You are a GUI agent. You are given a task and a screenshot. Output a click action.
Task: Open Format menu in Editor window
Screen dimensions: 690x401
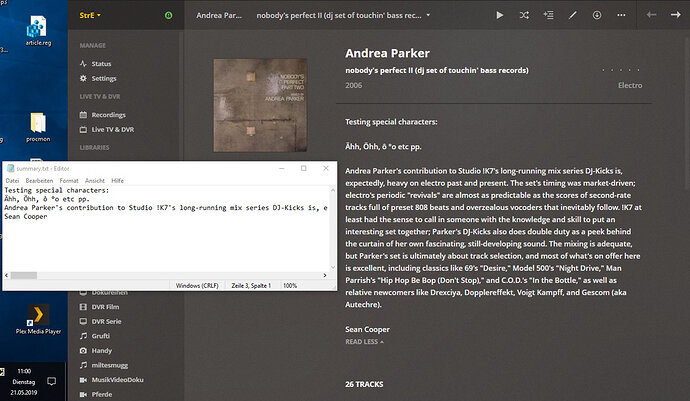tap(69, 180)
